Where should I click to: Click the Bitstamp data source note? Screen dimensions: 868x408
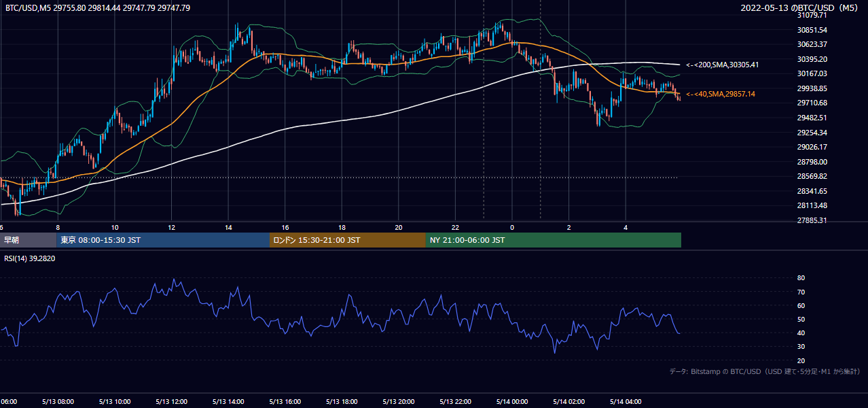(765, 371)
